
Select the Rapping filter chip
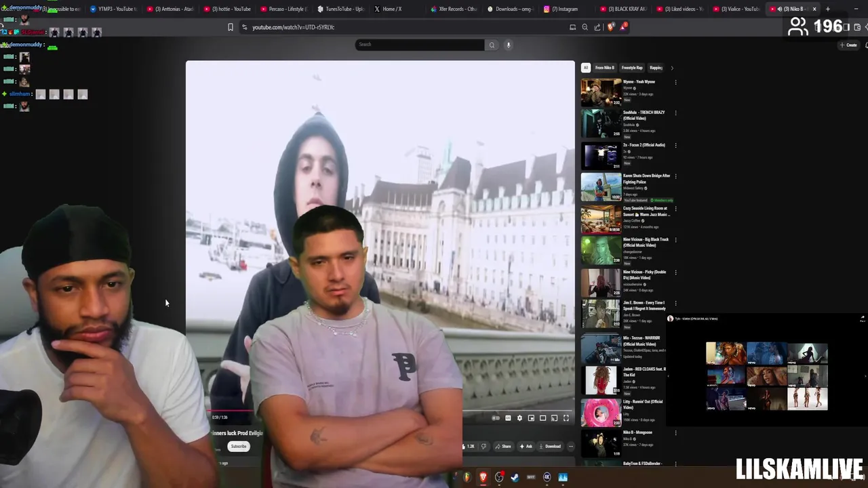[656, 68]
